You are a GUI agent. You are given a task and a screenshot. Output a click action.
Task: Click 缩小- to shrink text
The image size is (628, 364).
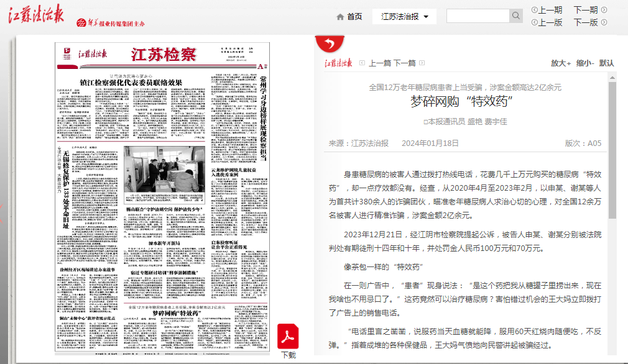pyautogui.click(x=585, y=63)
